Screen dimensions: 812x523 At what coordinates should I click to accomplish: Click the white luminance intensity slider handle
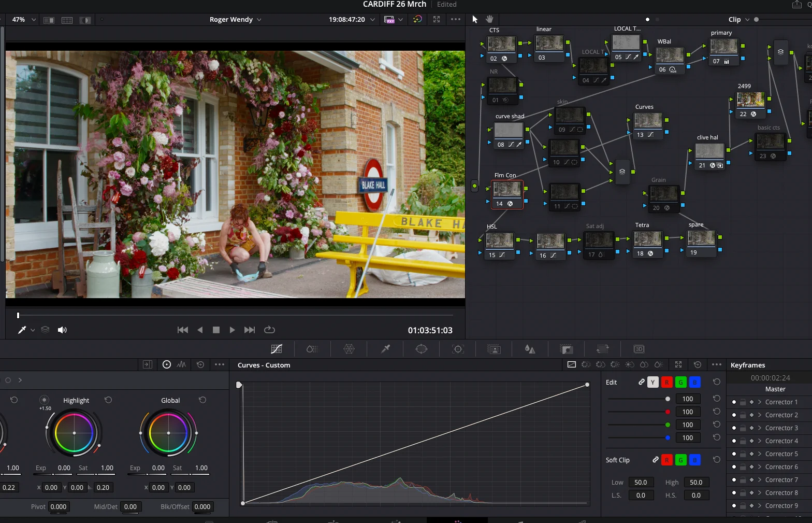(668, 399)
